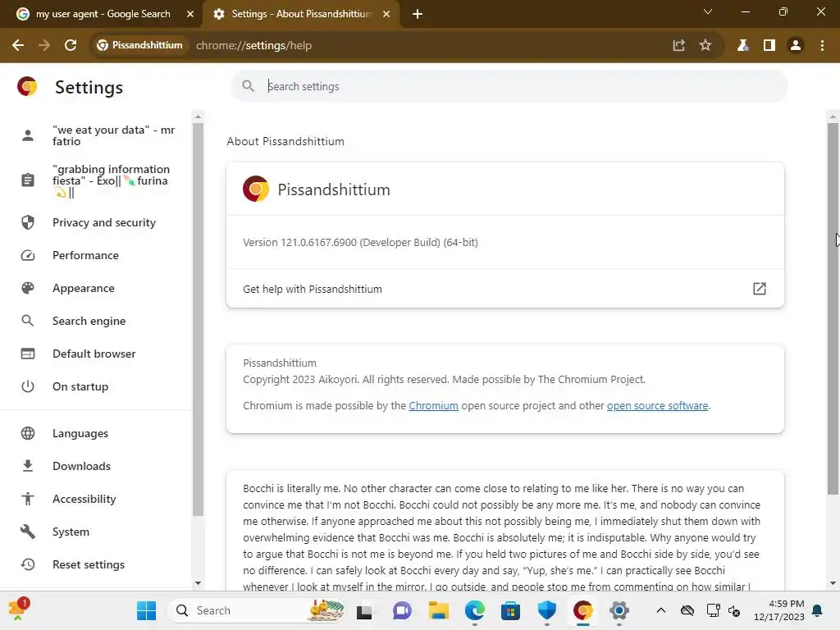Close the 'my user agent - Google Search' tab
840x630 pixels.
point(190,14)
